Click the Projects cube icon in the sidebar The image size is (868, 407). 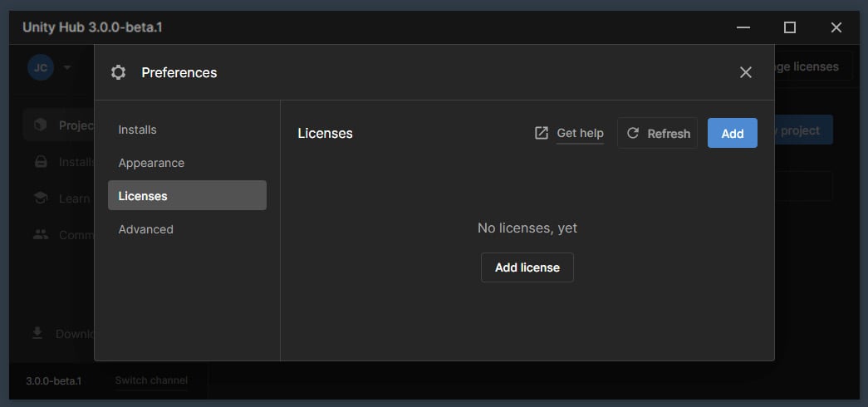coord(41,125)
